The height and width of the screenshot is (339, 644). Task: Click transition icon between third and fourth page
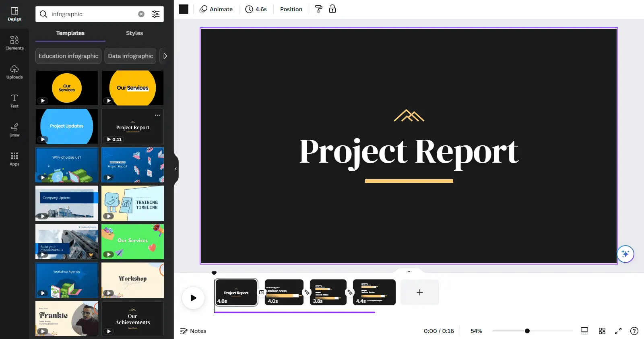(350, 292)
